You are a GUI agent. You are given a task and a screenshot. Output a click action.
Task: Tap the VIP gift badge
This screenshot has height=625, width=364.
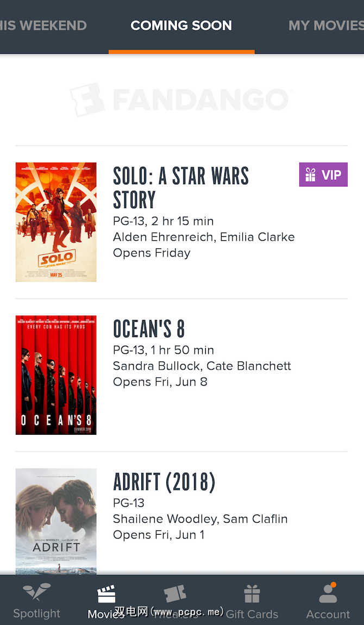coord(323,175)
